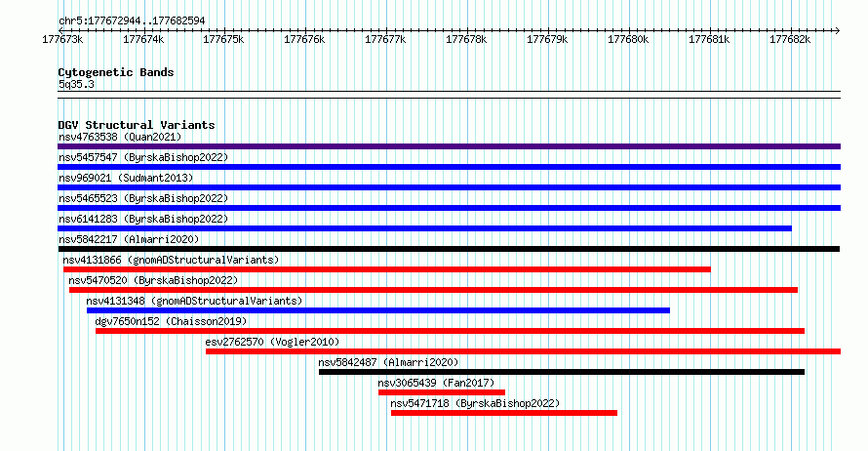Image resolution: width=868 pixels, height=451 pixels.
Task: Click the 177674k ruler position
Action: point(143,40)
